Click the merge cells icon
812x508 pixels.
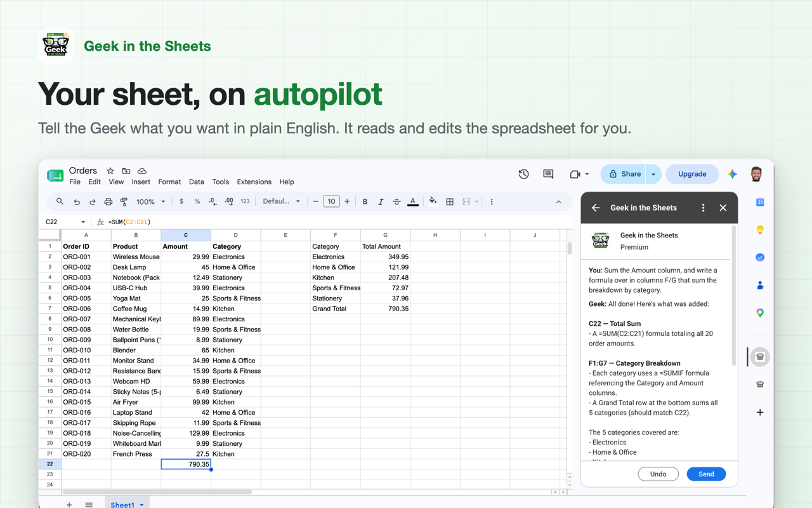[x=466, y=202]
